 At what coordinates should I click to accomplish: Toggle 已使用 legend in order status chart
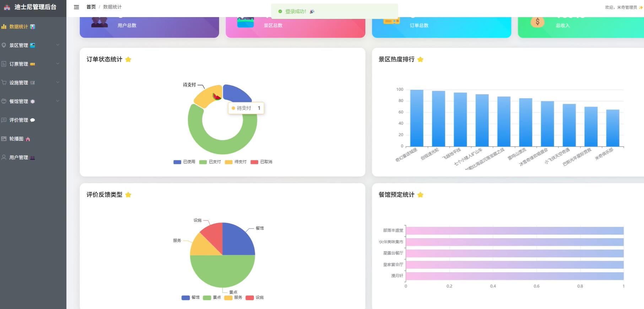(184, 162)
